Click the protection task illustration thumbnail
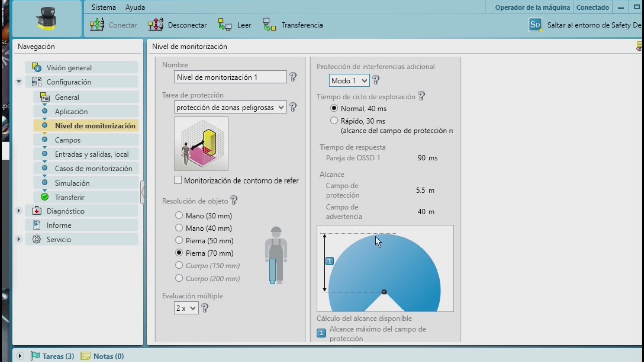Viewport: 644px width, 362px height. (201, 144)
